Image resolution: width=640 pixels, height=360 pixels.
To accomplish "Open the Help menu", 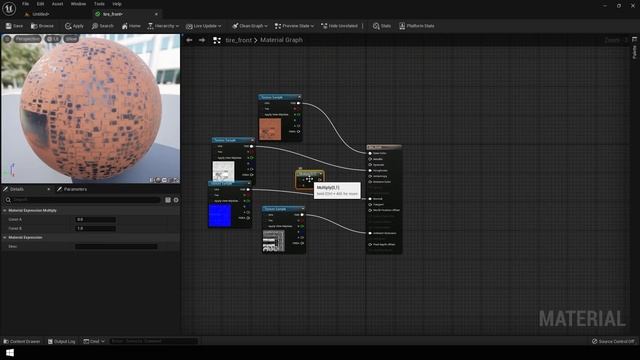I will tap(117, 4).
